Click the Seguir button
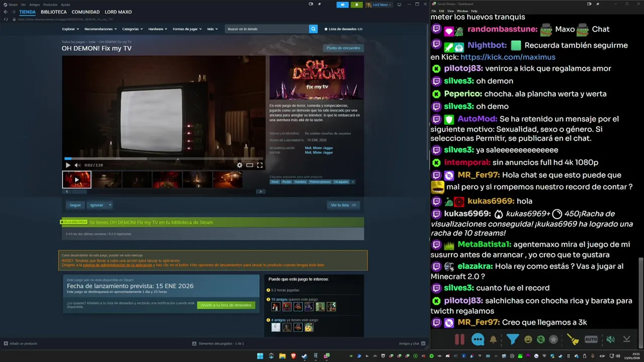 tap(75, 205)
